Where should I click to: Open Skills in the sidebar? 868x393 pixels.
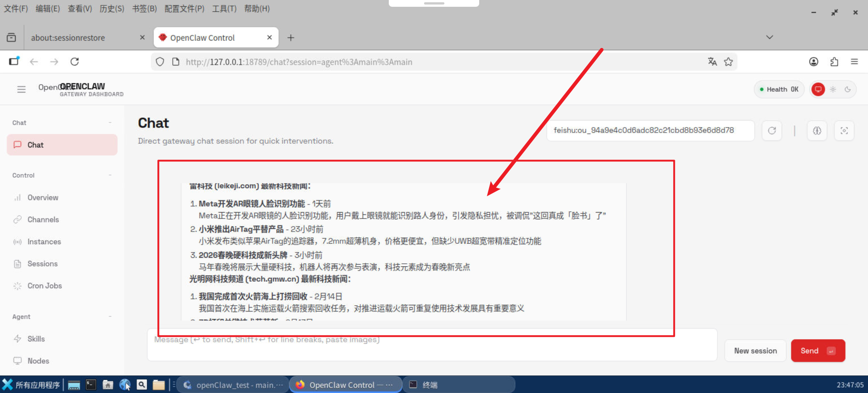62,339
